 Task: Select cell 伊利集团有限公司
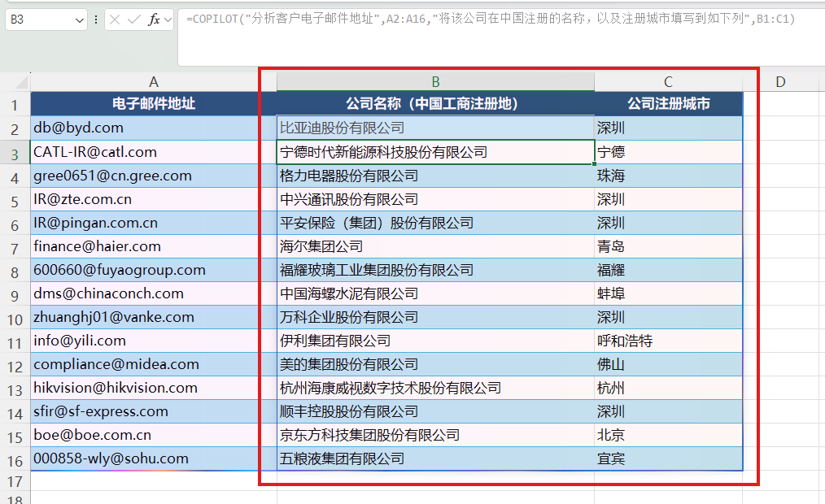(435, 341)
